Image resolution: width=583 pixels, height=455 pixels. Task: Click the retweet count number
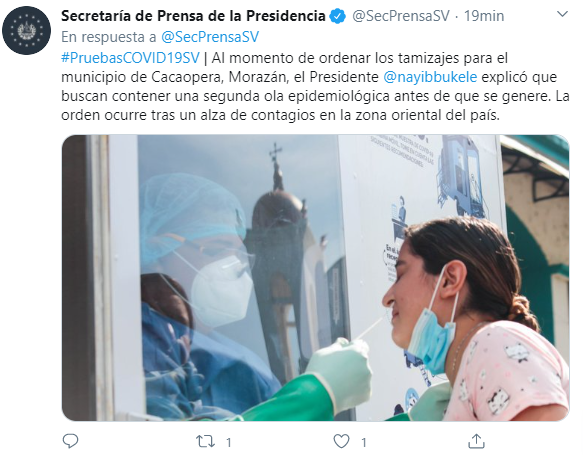[x=229, y=442]
